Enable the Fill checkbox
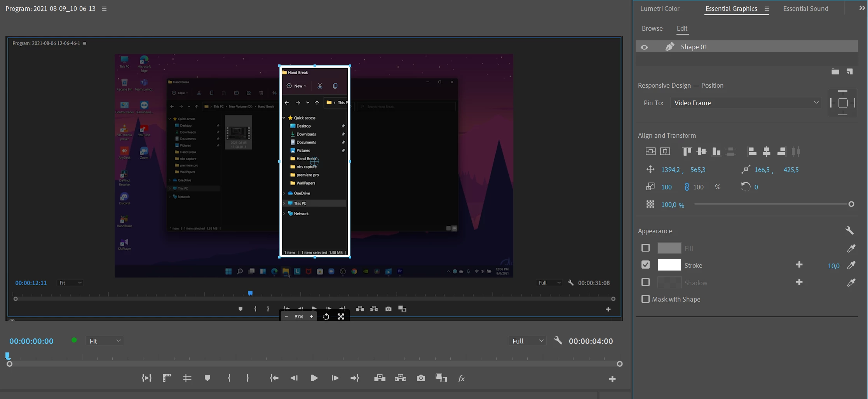868x399 pixels. (645, 248)
